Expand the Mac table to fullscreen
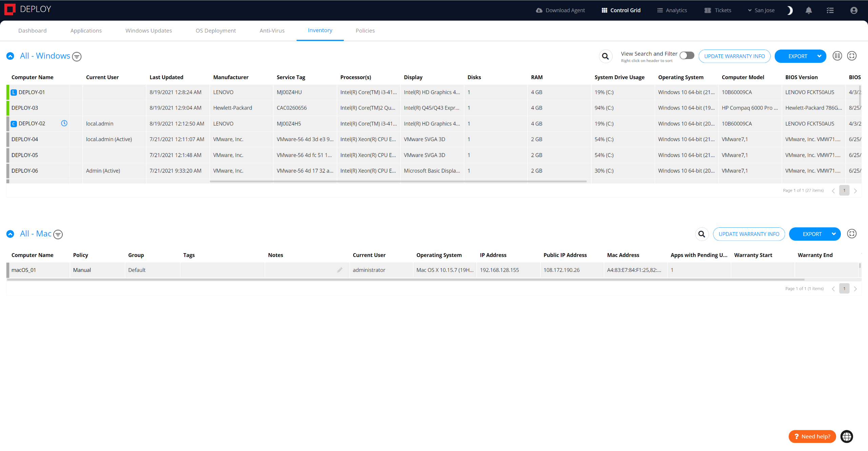The width and height of the screenshot is (868, 451). [x=852, y=234]
